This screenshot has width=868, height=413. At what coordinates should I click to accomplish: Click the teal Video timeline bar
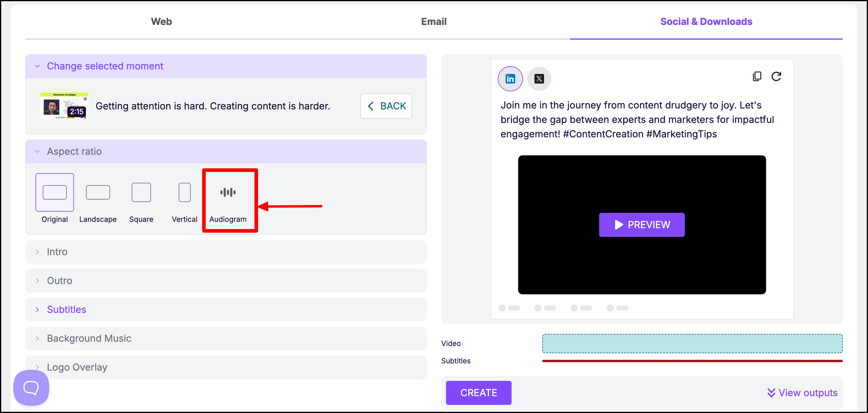(x=692, y=343)
